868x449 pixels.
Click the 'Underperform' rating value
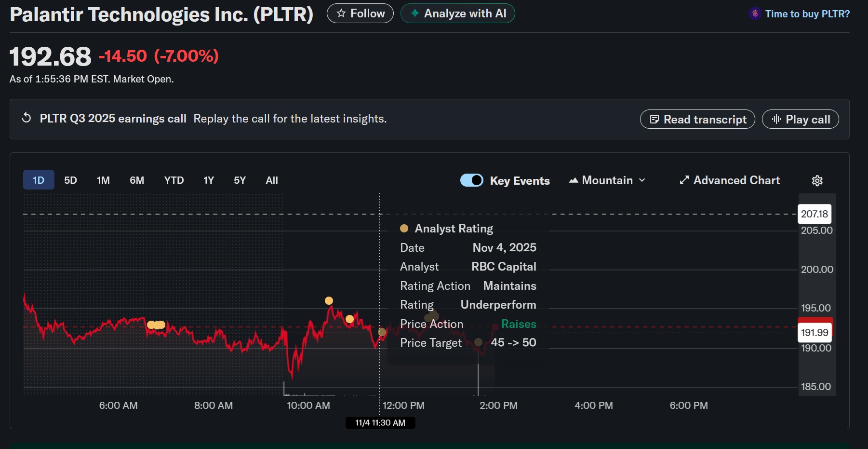click(498, 305)
